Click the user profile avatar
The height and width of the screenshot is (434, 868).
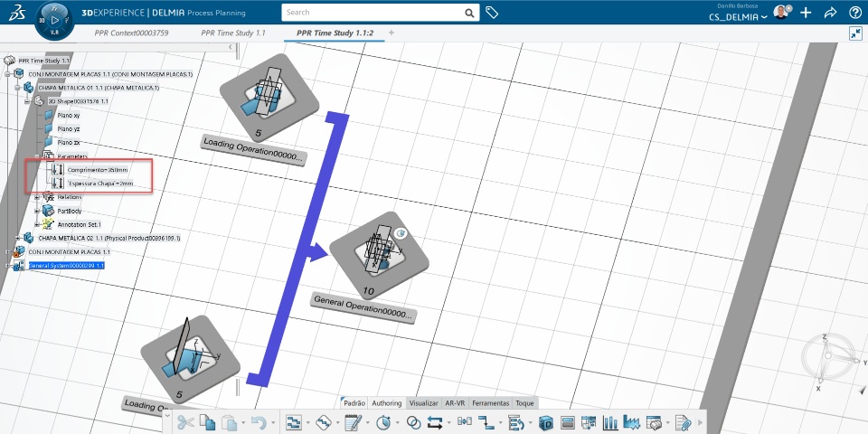click(x=781, y=12)
